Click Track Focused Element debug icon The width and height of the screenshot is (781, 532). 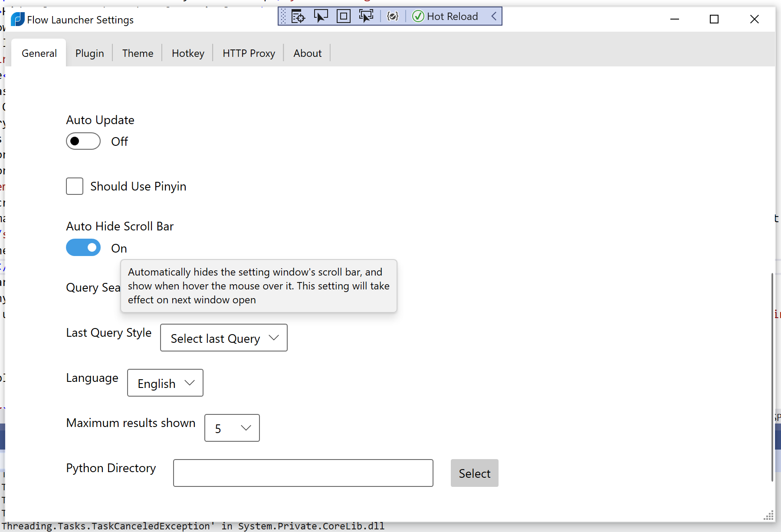click(366, 16)
